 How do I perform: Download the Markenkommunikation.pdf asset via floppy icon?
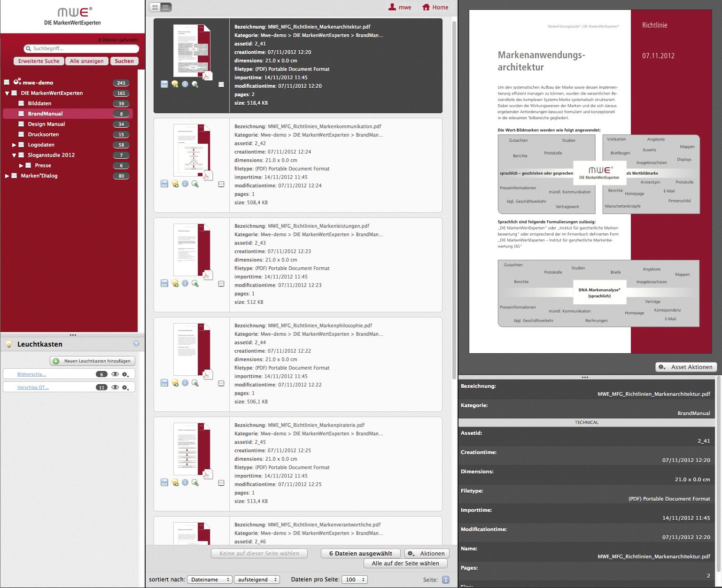pyautogui.click(x=164, y=184)
